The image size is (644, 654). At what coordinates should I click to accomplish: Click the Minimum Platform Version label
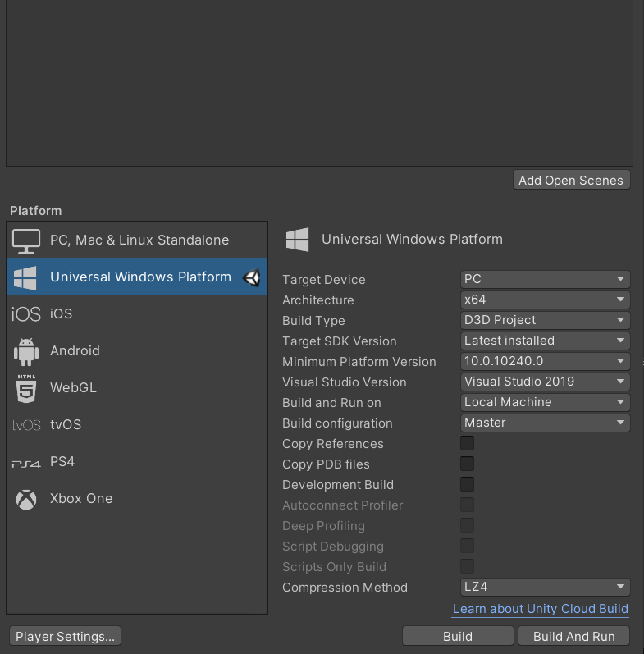(x=359, y=362)
